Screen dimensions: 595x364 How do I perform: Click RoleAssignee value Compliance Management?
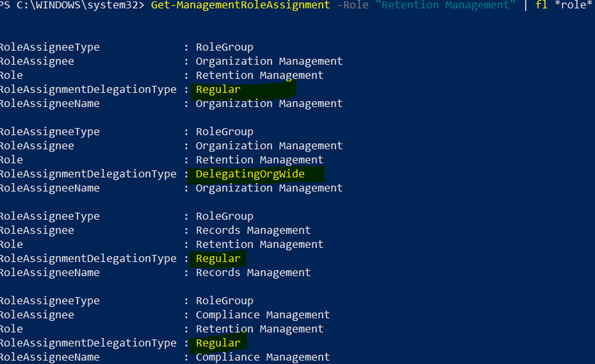click(x=263, y=315)
